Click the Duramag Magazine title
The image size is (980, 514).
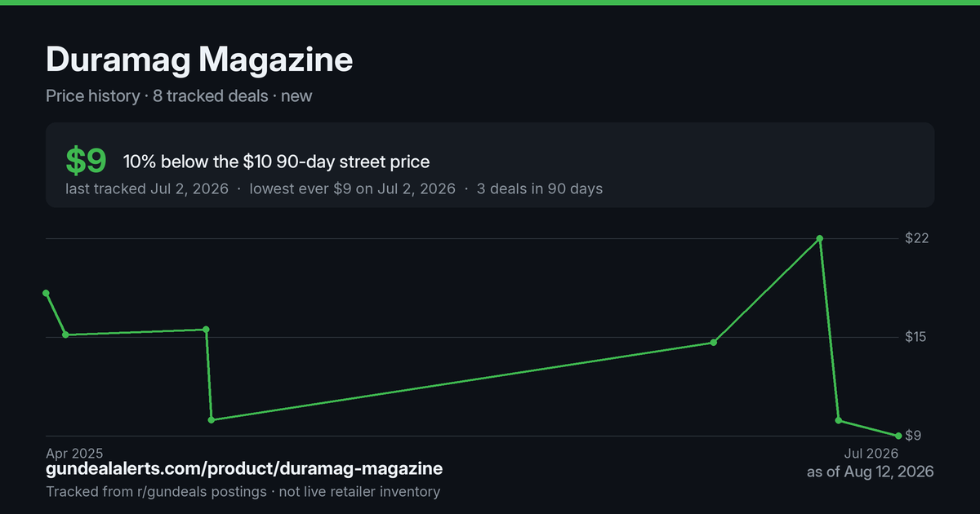[199, 60]
